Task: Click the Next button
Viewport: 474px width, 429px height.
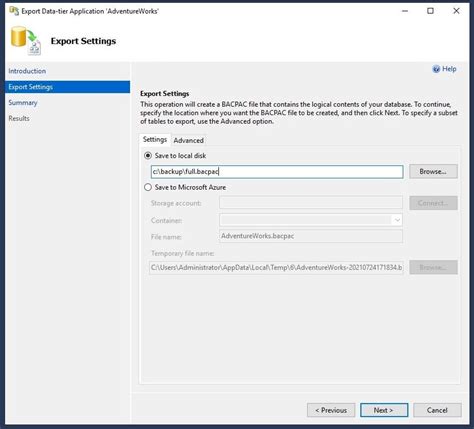Action: (384, 410)
